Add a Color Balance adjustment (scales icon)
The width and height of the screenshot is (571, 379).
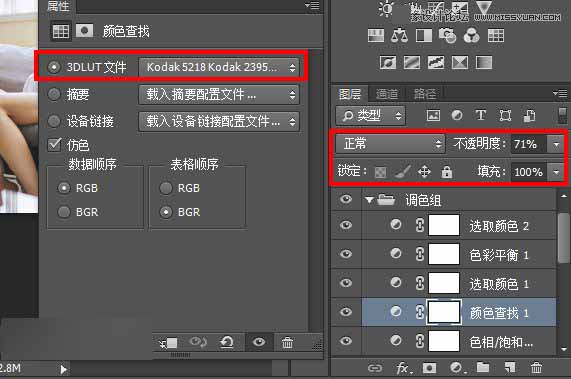tap(399, 36)
